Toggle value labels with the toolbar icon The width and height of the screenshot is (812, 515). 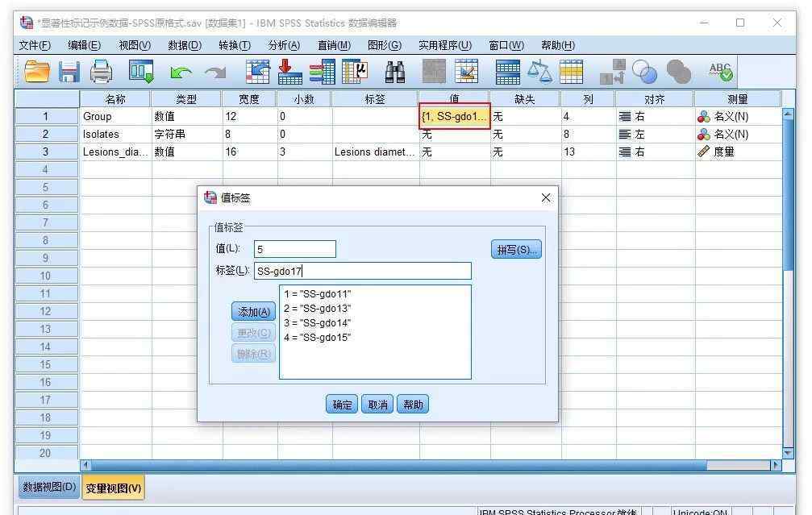coord(613,72)
